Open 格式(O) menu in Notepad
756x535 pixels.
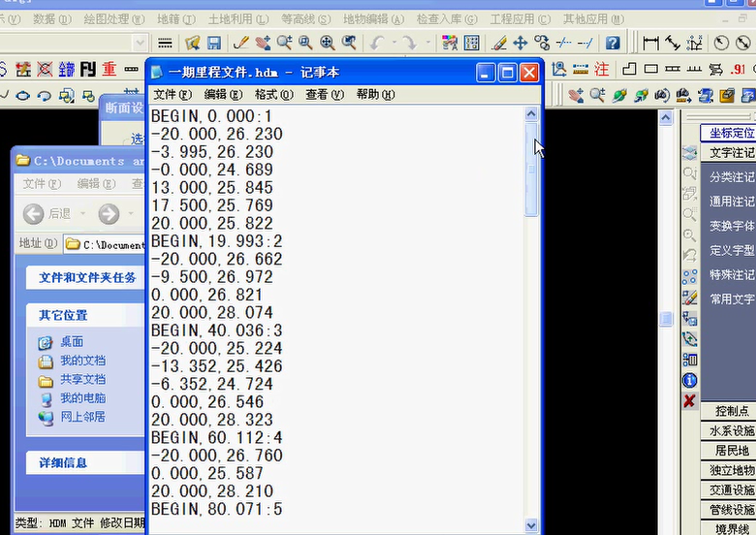coord(274,94)
